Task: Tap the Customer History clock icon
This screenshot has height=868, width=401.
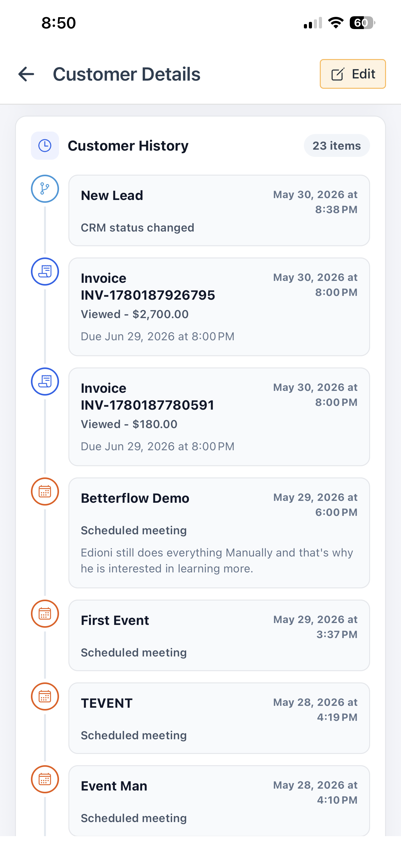Action: tap(45, 146)
